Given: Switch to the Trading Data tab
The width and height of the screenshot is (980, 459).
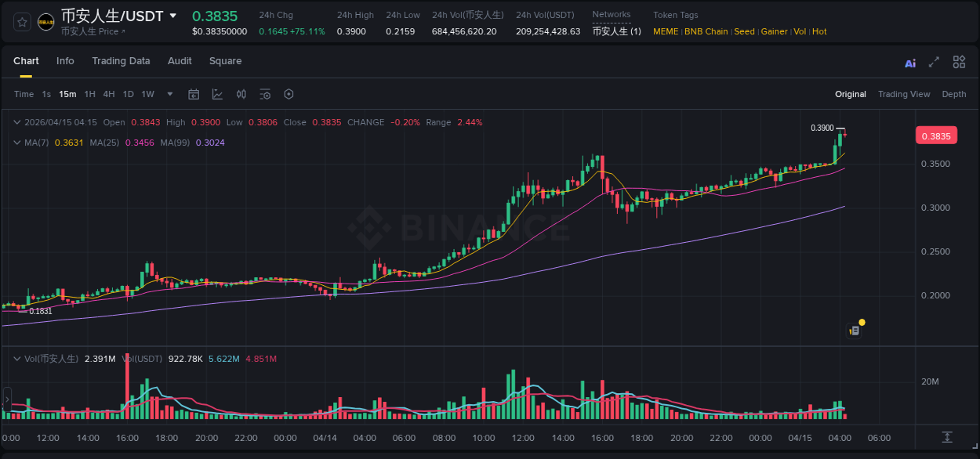Looking at the screenshot, I should 121,61.
